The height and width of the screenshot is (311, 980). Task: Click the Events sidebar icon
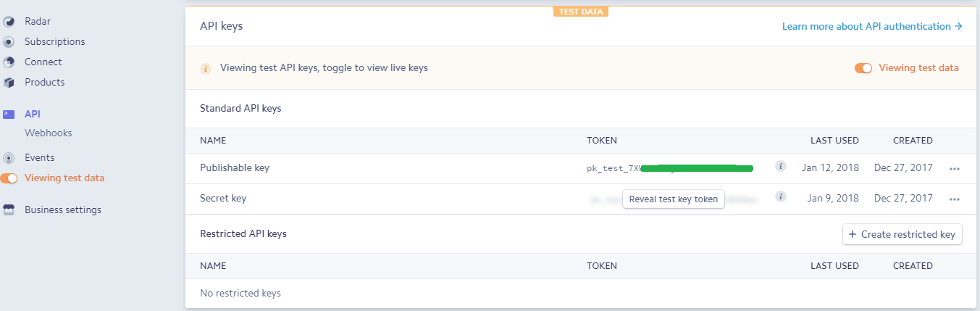click(9, 158)
